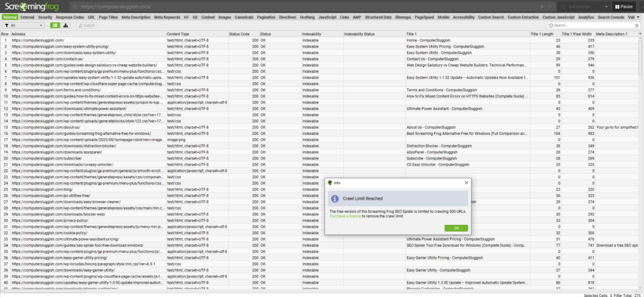This screenshot has height=297, width=644.
Task: Open the External tab
Action: coord(27,17)
